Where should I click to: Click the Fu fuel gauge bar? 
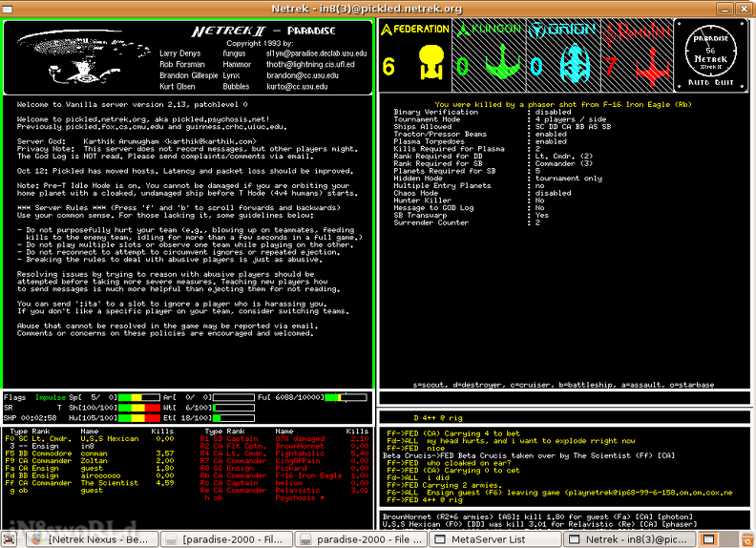346,397
